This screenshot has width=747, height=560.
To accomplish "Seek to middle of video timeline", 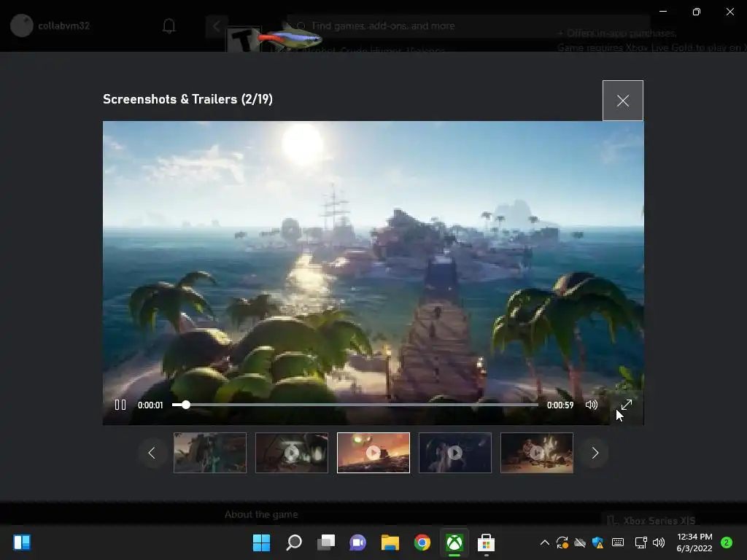I will coord(355,405).
